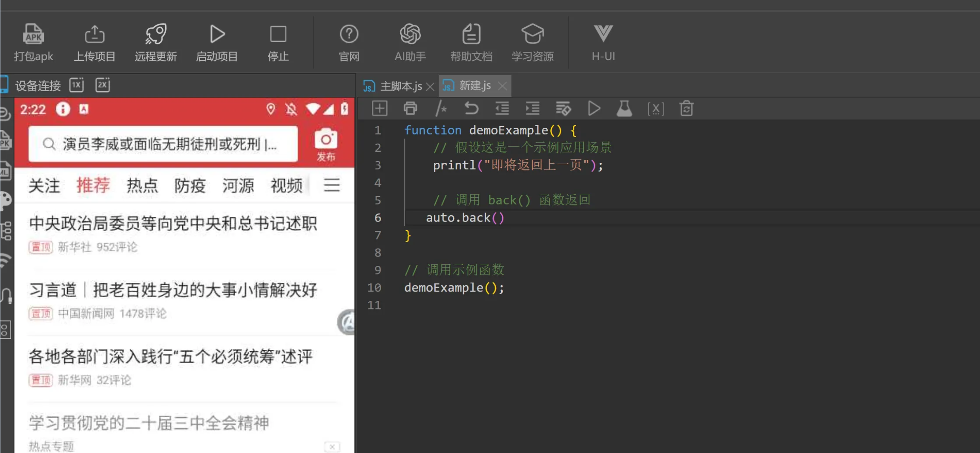Open the 官网 official website

pos(349,43)
